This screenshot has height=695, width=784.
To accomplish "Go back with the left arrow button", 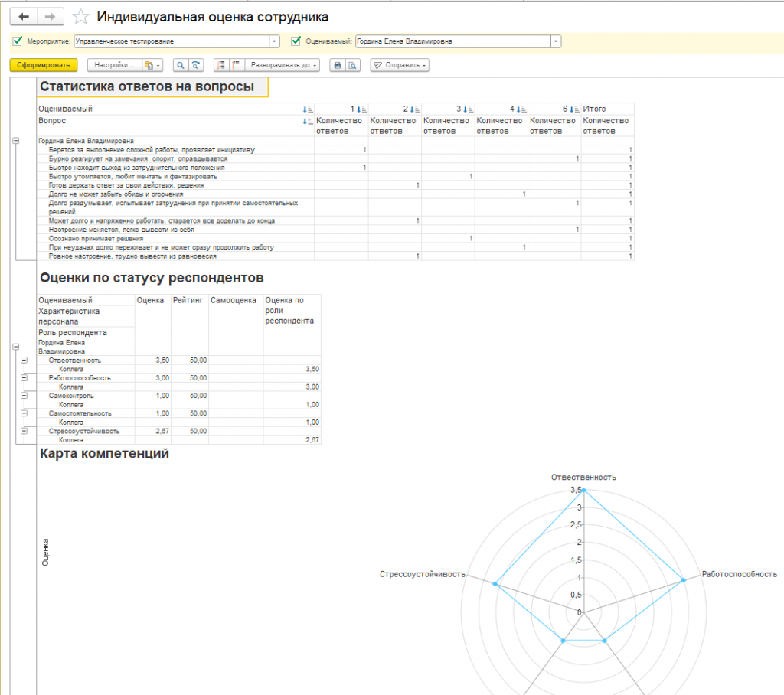I will click(24, 17).
